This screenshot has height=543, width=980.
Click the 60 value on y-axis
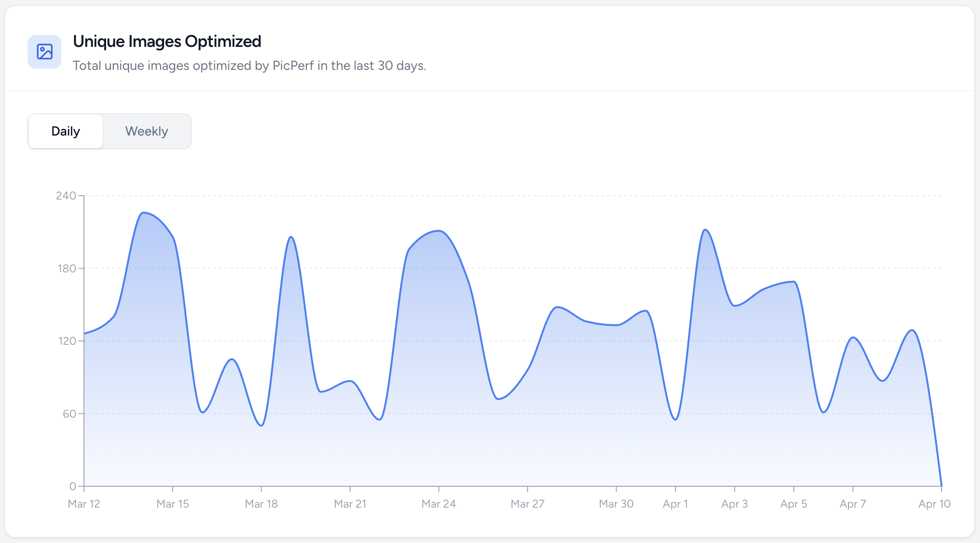click(x=69, y=414)
